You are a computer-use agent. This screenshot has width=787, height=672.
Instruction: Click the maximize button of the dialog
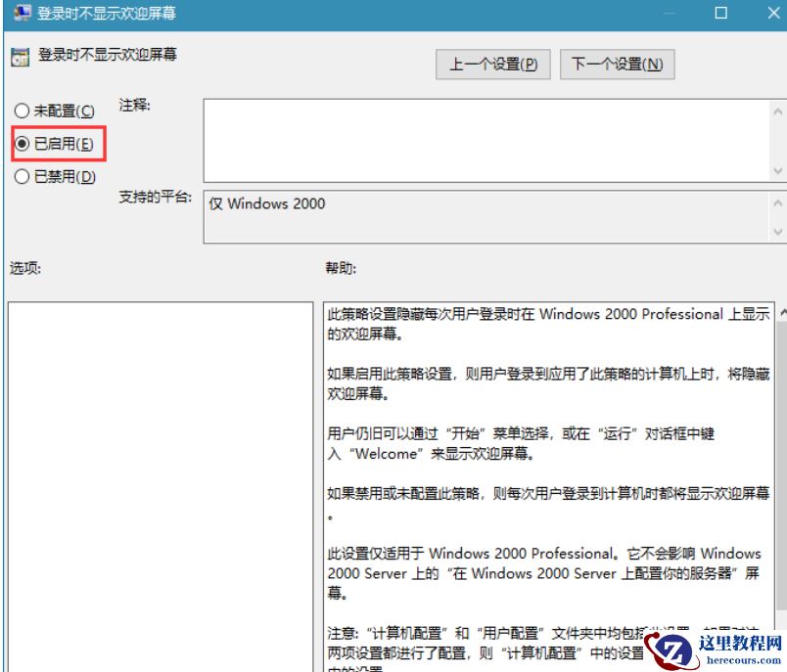pyautogui.click(x=721, y=14)
